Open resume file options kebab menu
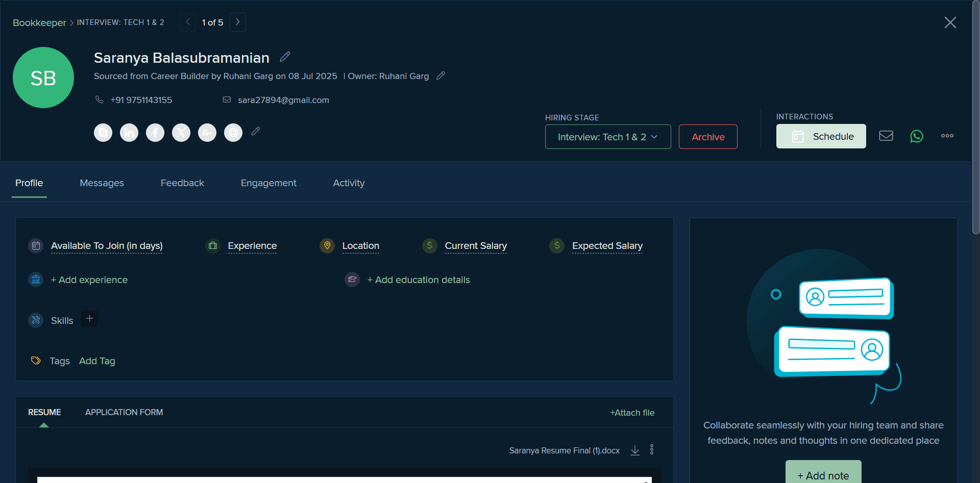Viewport: 980px width, 483px height. 652,449
